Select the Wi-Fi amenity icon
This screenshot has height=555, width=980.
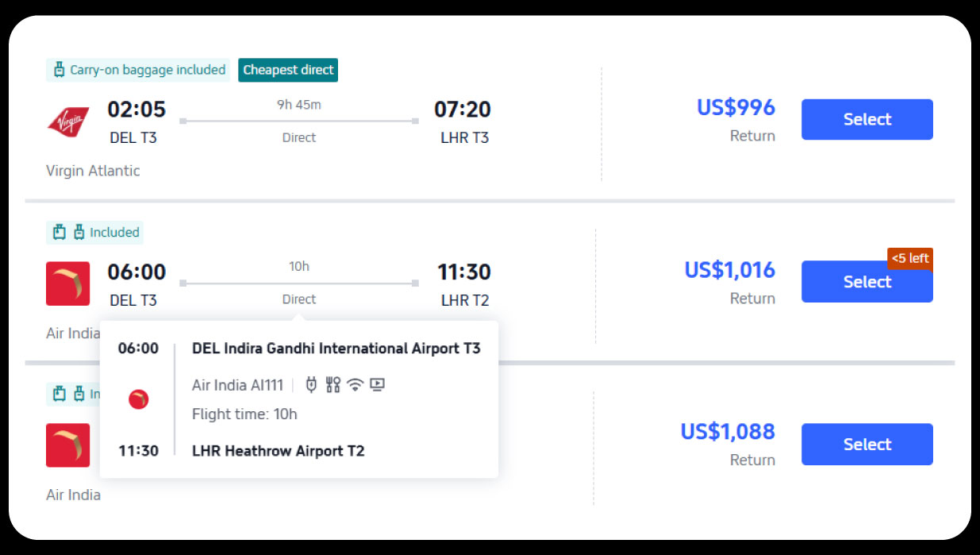coord(355,384)
